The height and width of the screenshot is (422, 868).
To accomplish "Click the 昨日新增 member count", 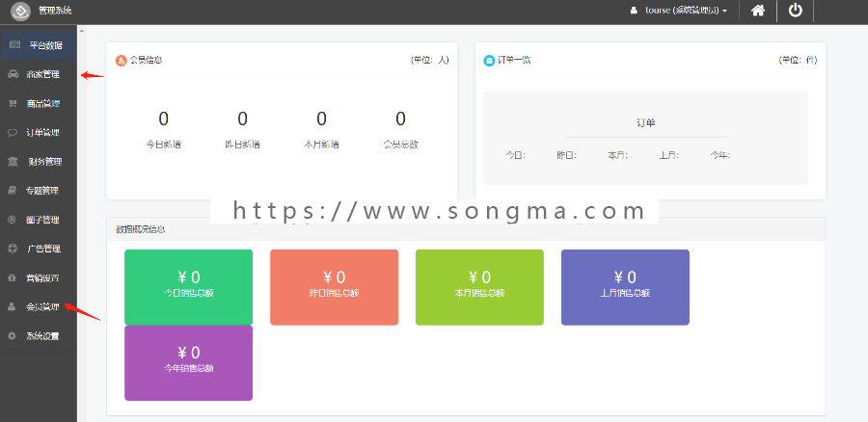I will point(242,119).
